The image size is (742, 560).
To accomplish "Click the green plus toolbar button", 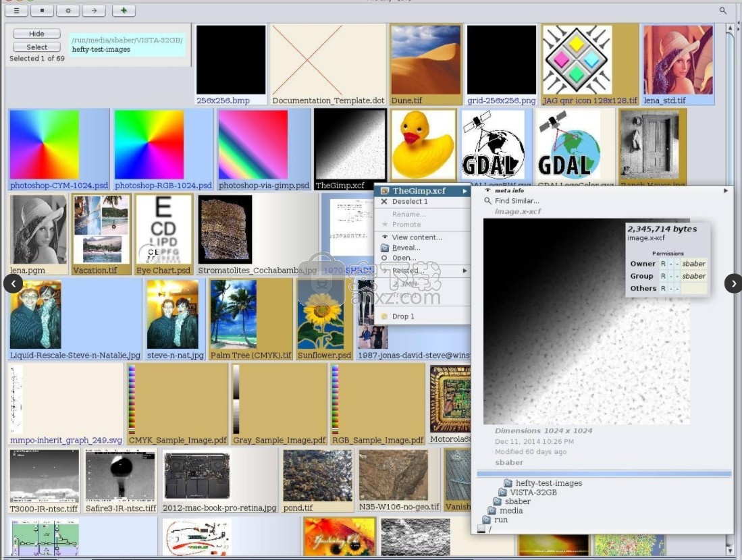I will [x=124, y=10].
